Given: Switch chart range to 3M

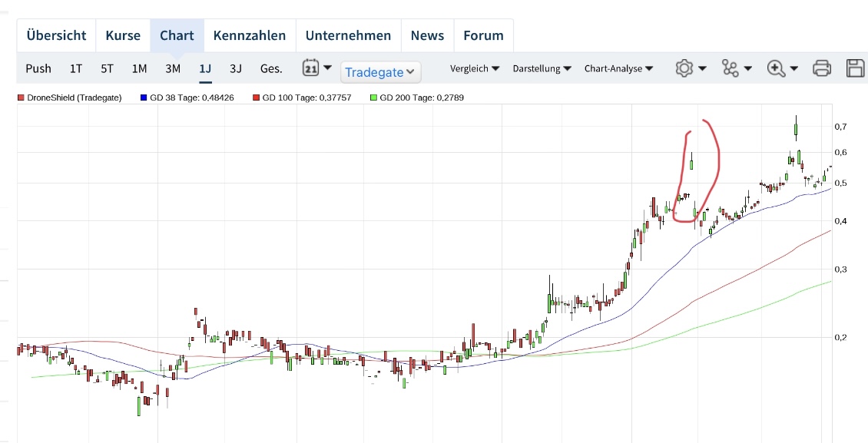Looking at the screenshot, I should [x=173, y=68].
